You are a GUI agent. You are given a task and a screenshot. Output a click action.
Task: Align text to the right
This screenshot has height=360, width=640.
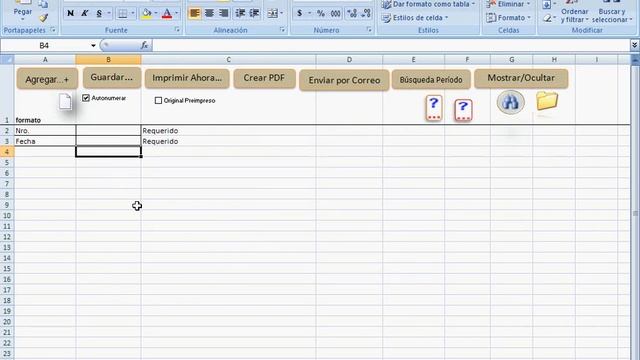click(x=223, y=13)
